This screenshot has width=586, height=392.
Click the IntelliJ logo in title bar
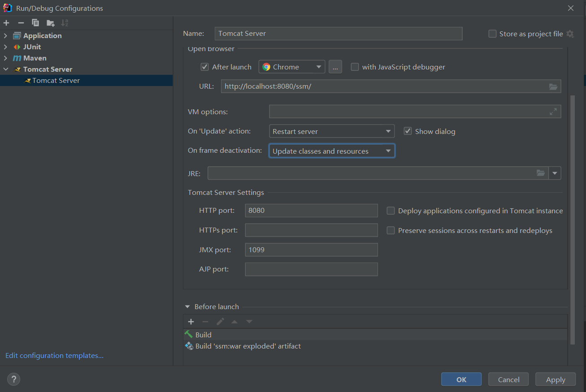pos(8,8)
